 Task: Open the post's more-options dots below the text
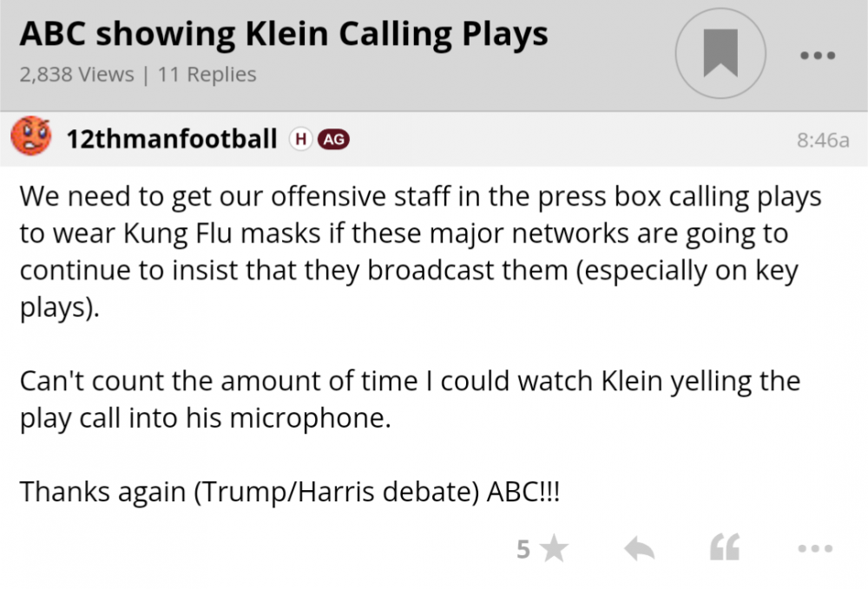click(x=815, y=548)
